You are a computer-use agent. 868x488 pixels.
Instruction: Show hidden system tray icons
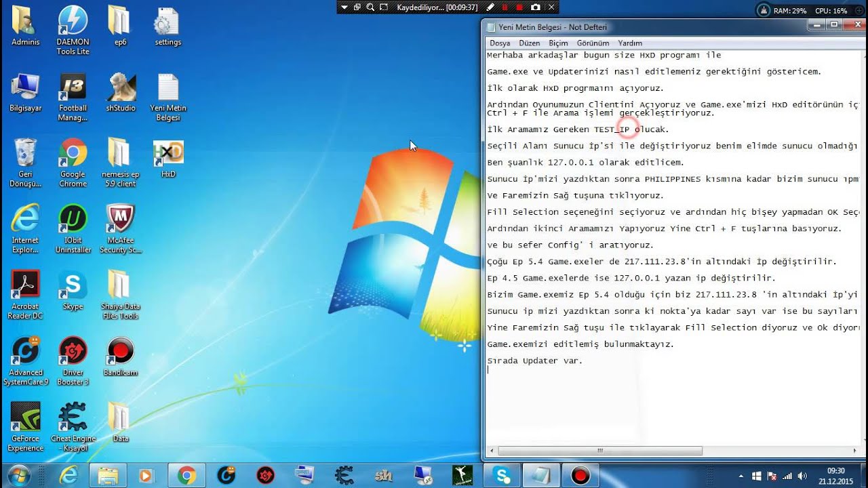741,476
